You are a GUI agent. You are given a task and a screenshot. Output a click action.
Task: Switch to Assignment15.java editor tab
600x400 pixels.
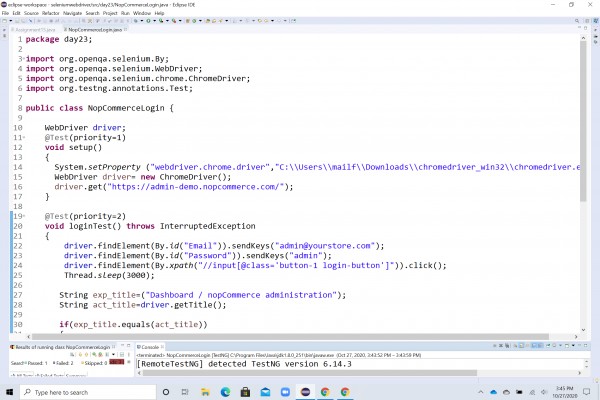point(34,29)
